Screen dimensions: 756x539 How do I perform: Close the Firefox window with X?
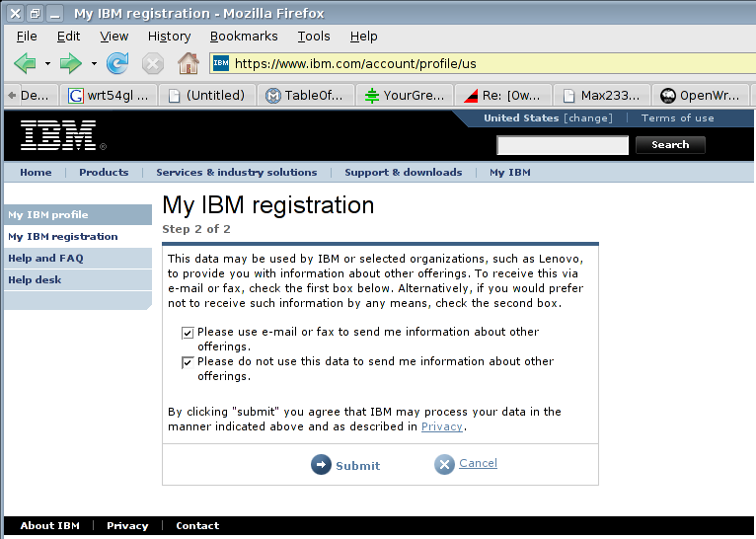click(x=16, y=14)
